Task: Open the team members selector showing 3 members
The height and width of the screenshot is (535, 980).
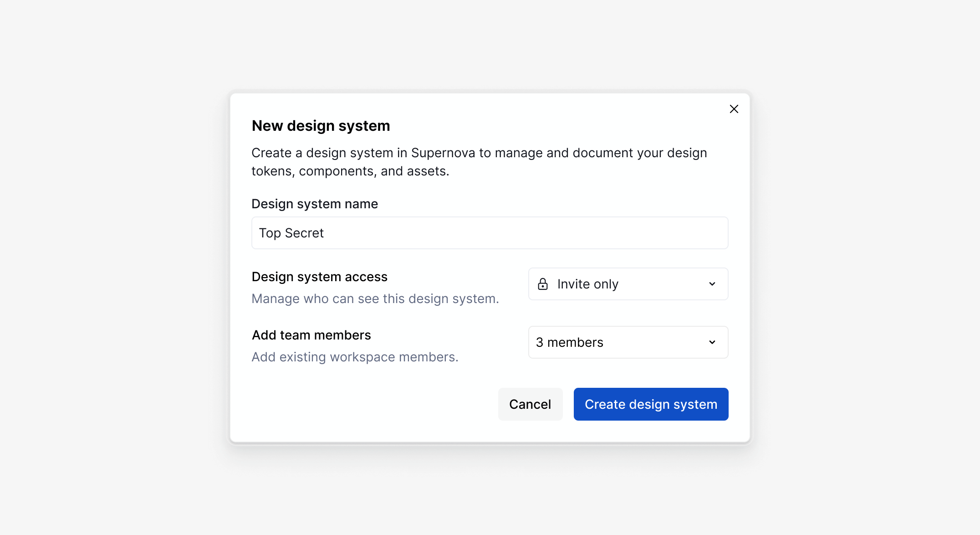Action: 628,342
